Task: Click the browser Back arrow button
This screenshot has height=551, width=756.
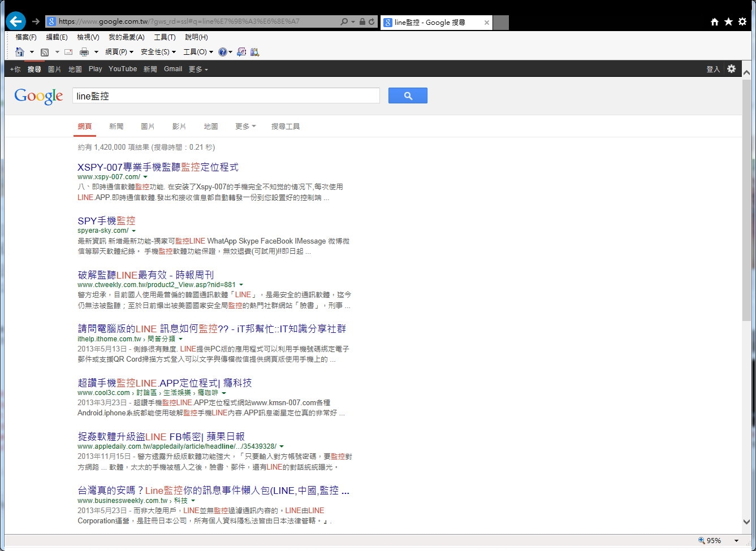Action: tap(16, 21)
